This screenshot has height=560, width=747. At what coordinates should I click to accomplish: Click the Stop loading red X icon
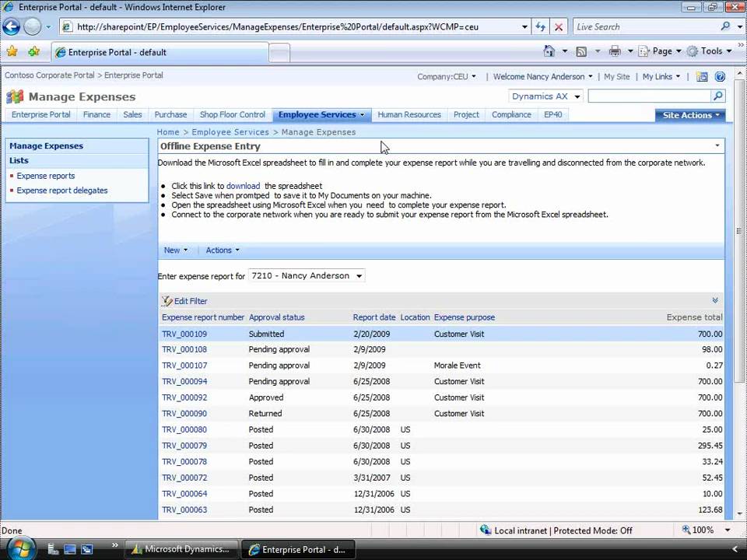point(559,27)
